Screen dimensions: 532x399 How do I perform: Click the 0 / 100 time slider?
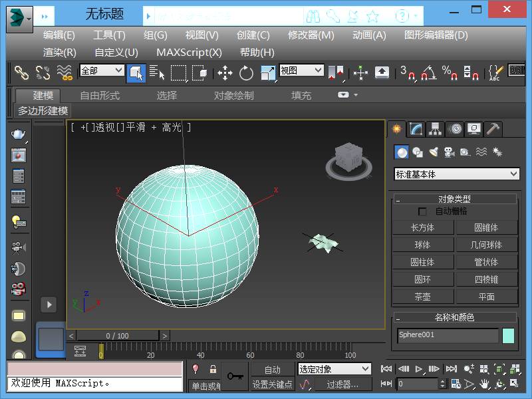coord(118,336)
